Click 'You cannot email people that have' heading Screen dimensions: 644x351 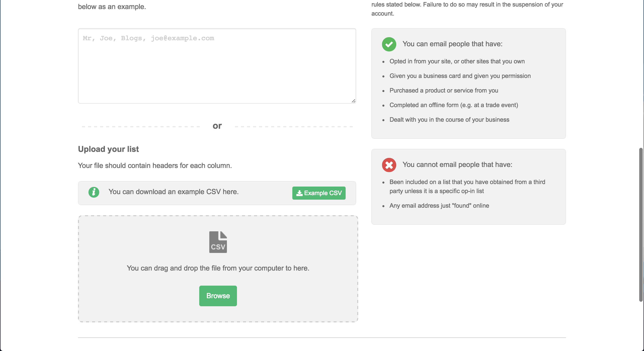point(457,164)
